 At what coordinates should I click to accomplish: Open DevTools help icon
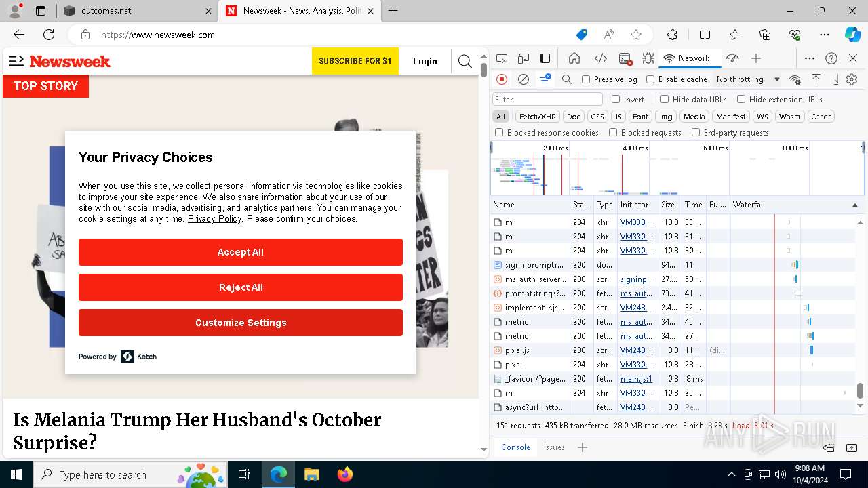pos(831,58)
